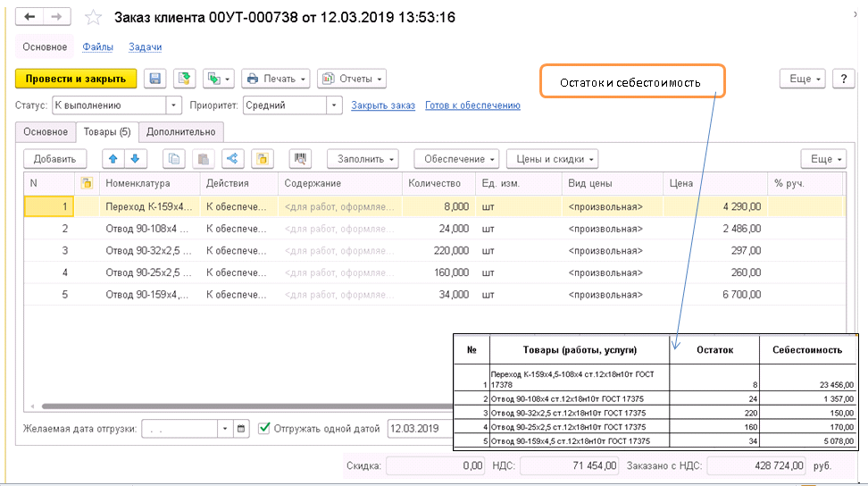This screenshot has height=486, width=868.
Task: Click the post document icon
Action: (185, 79)
